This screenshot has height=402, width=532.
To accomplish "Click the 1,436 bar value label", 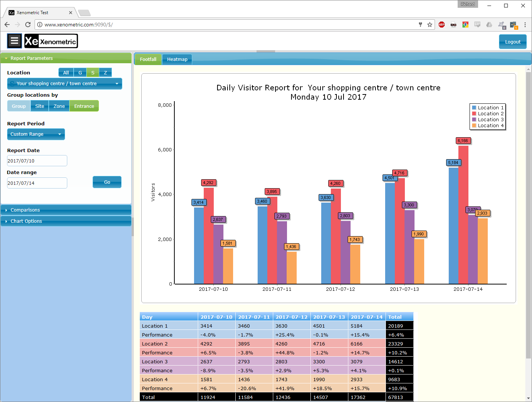I will [291, 247].
